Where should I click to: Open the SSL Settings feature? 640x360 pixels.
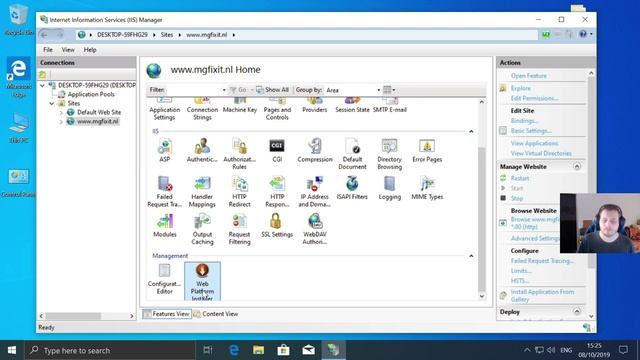(x=277, y=225)
